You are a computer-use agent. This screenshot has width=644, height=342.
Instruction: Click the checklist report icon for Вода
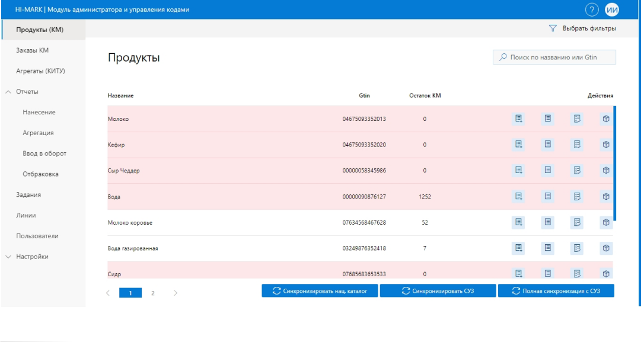[x=577, y=196]
